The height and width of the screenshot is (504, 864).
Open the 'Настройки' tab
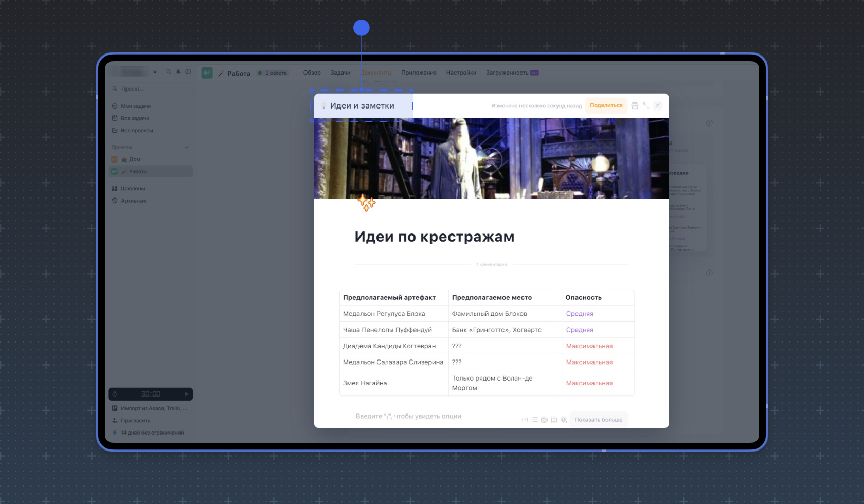point(461,73)
